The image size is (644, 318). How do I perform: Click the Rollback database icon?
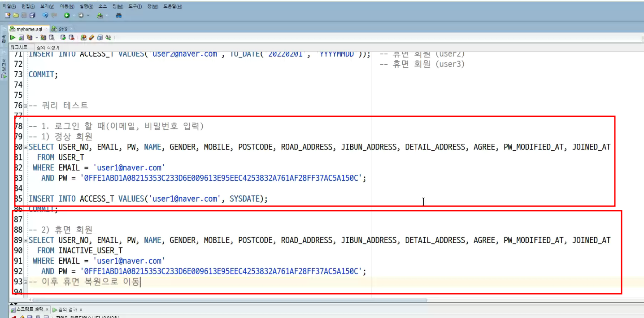71,37
